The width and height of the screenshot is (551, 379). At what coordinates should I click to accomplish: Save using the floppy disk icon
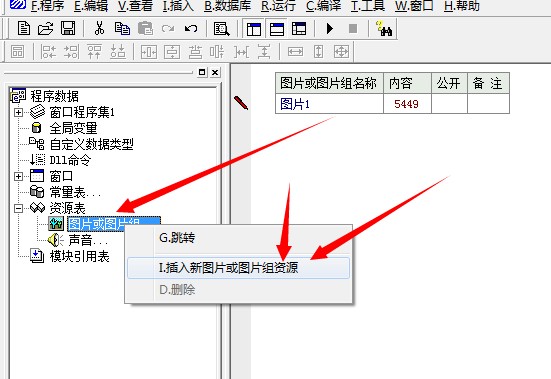pyautogui.click(x=68, y=28)
